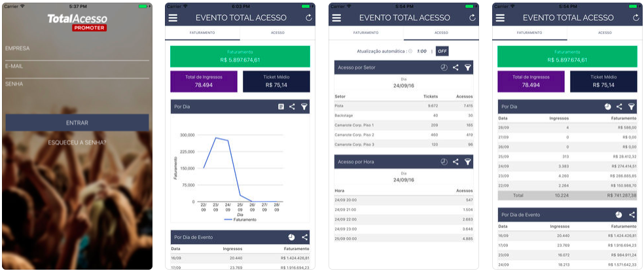644x273 pixels.
Task: Focus the E-MAIL input field
Action: coord(77,69)
